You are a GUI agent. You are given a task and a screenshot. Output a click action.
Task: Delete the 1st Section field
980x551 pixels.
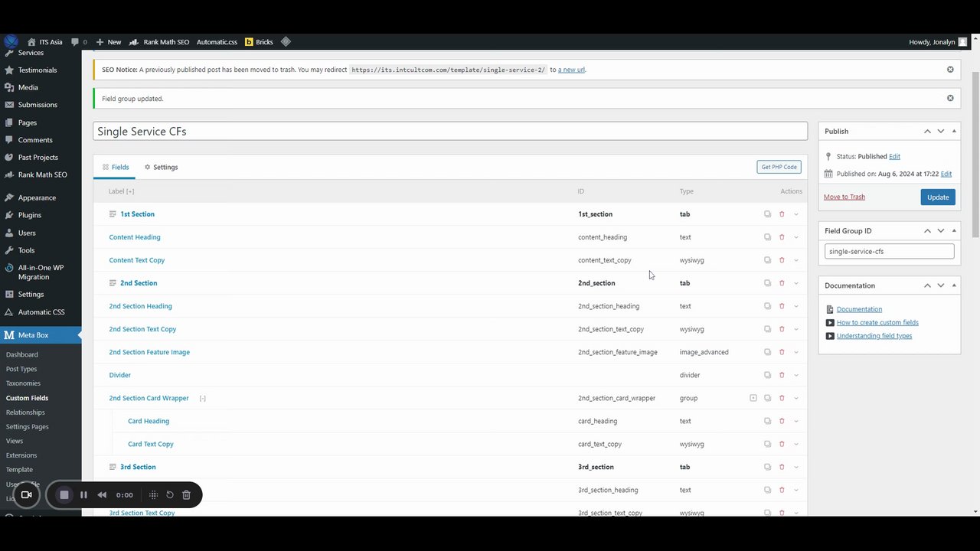point(782,214)
